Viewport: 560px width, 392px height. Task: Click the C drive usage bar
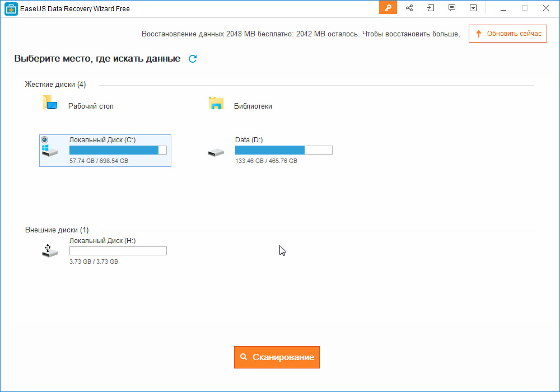118,150
